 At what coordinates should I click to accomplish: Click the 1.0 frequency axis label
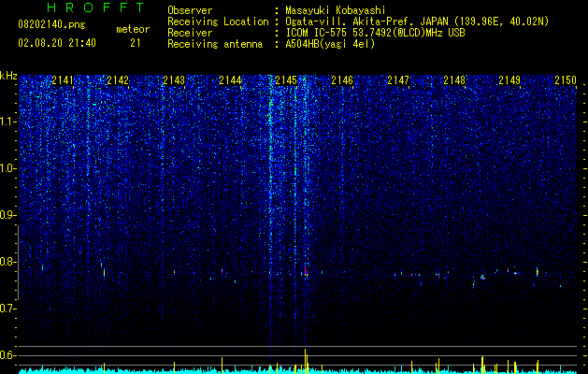click(x=8, y=168)
